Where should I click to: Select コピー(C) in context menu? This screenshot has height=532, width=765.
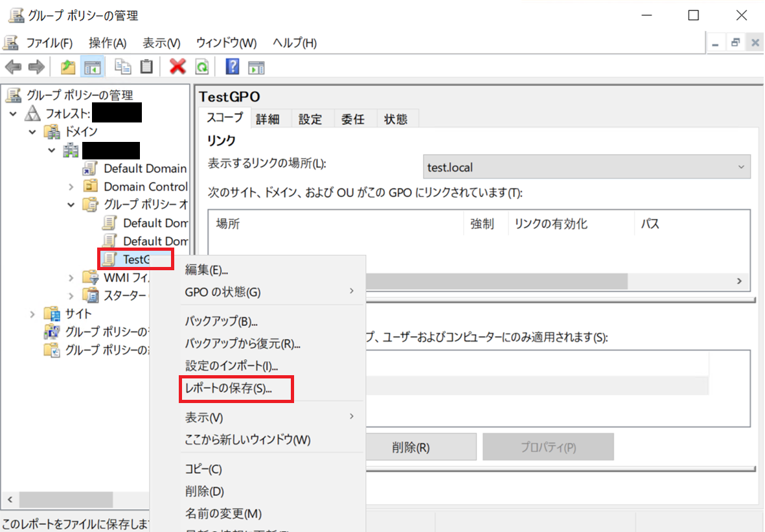click(273, 469)
